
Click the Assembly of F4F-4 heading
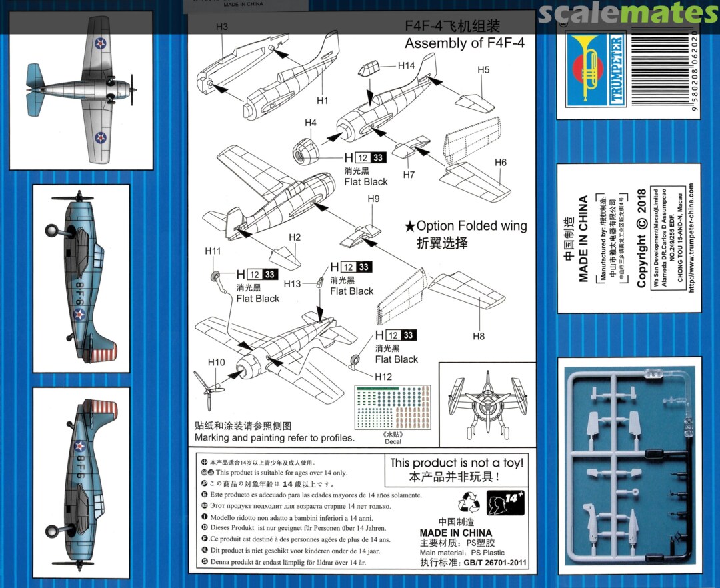coord(465,43)
